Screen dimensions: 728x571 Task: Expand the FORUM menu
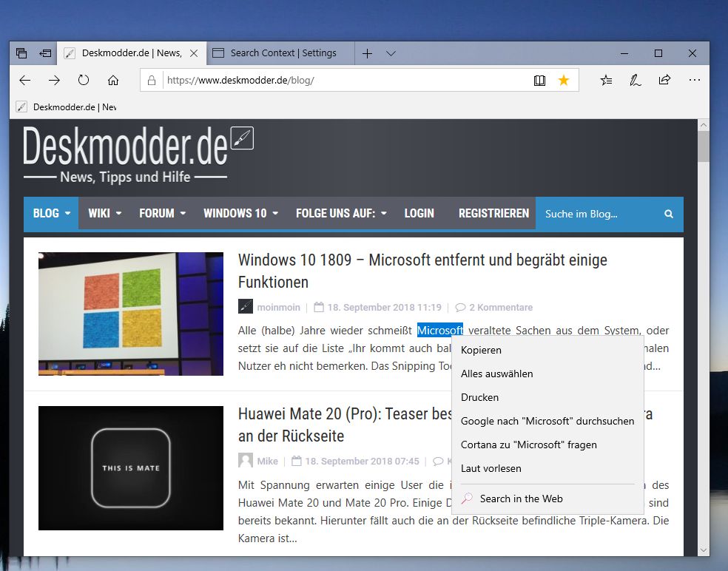162,214
